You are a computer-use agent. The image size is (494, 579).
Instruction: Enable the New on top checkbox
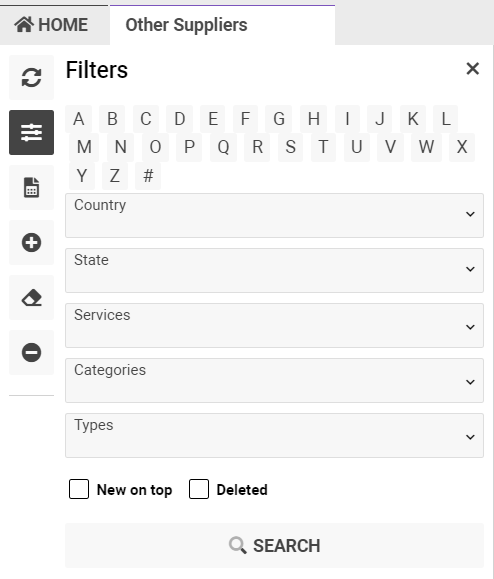click(x=79, y=489)
